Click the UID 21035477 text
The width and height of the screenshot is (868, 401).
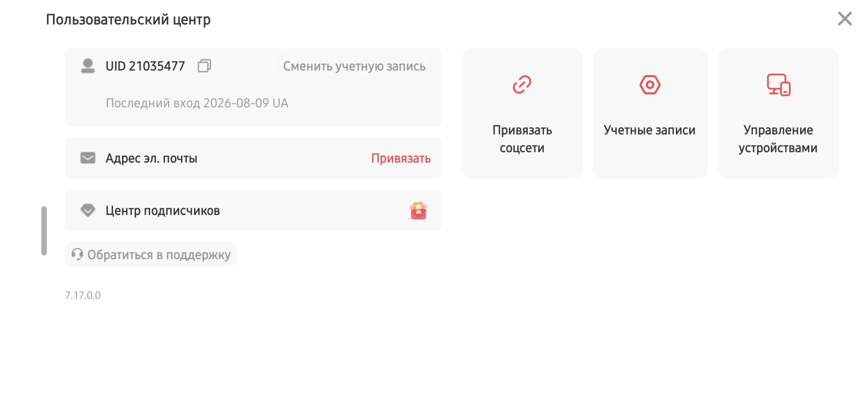[145, 66]
